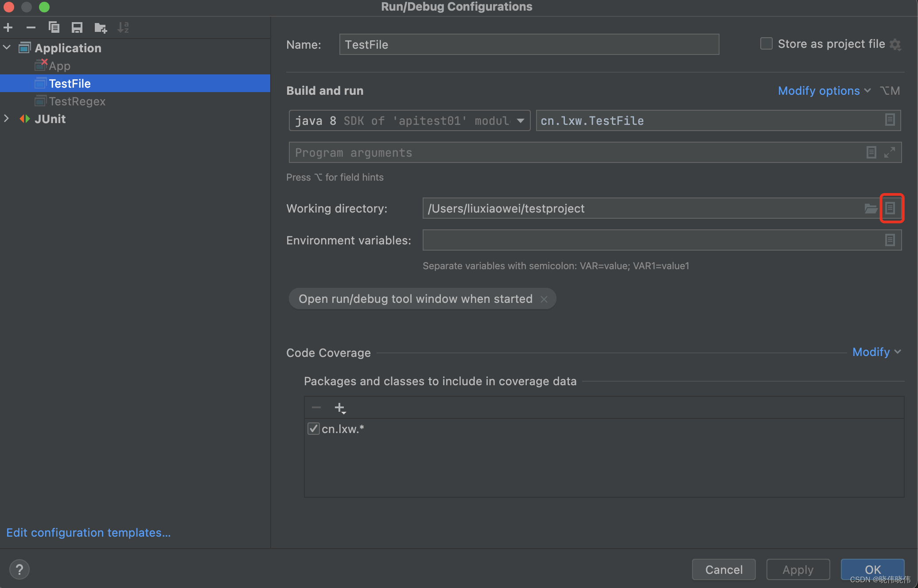
Task: Open help for run configurations
Action: pos(19,569)
